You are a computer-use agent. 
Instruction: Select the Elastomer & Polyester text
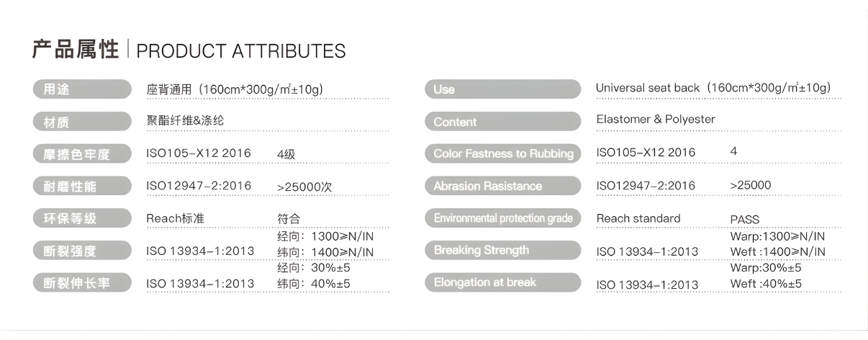656,120
